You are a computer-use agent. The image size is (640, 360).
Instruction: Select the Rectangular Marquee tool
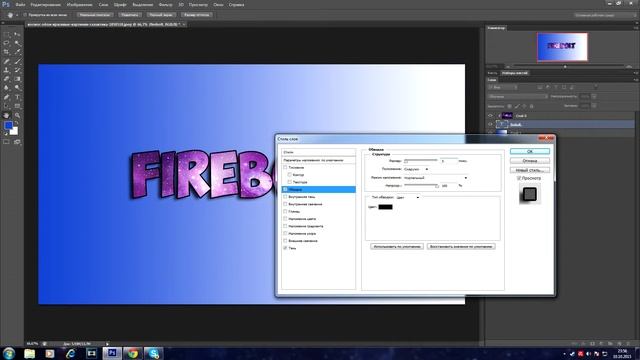click(x=6, y=34)
